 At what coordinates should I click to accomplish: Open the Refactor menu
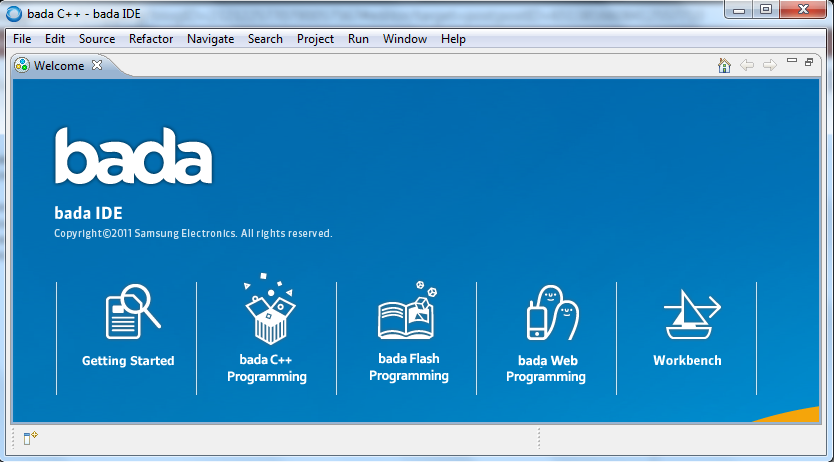point(151,39)
